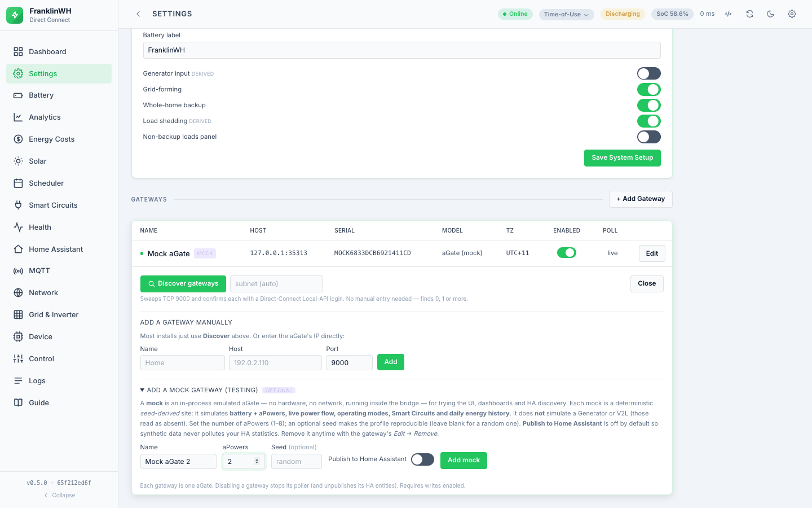Click the subnet (auto) input field
812x508 pixels.
click(276, 284)
